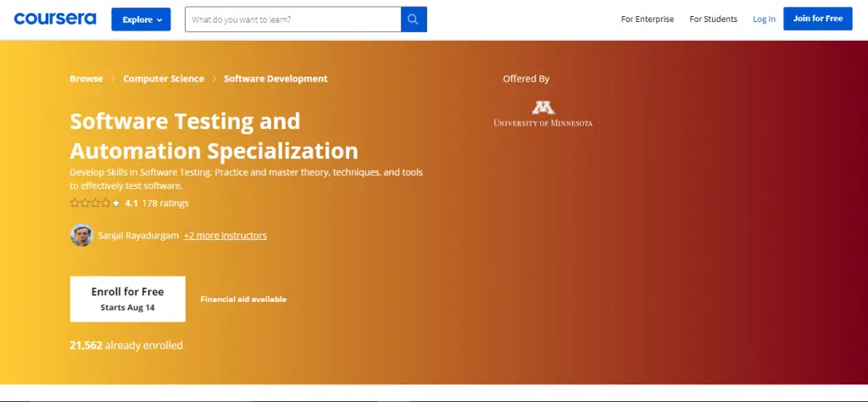Click the Coursera logo
The width and height of the screenshot is (868, 402).
(x=55, y=19)
